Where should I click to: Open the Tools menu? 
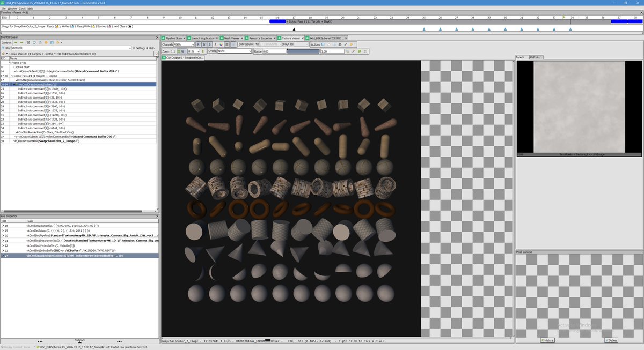(x=22, y=9)
